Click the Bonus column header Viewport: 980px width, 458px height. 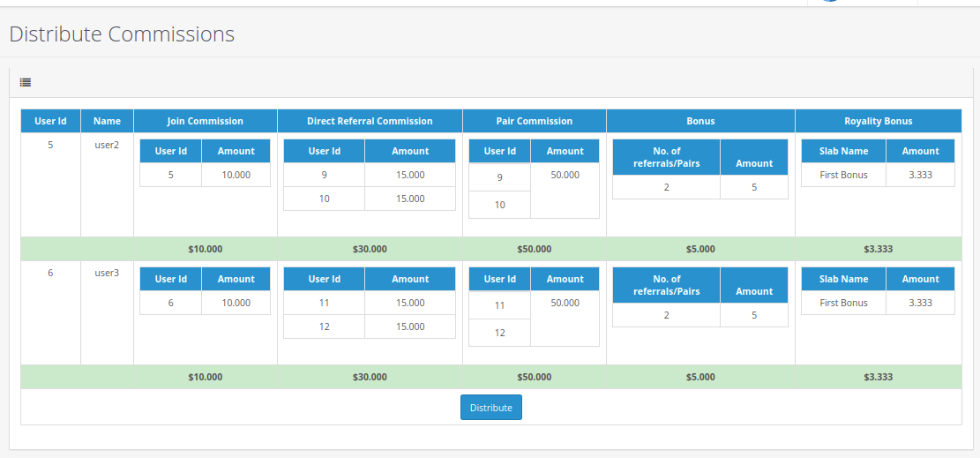(700, 121)
